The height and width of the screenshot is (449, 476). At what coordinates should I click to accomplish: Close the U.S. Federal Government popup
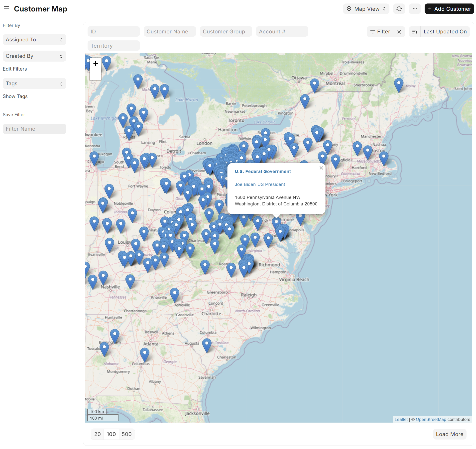coord(321,168)
